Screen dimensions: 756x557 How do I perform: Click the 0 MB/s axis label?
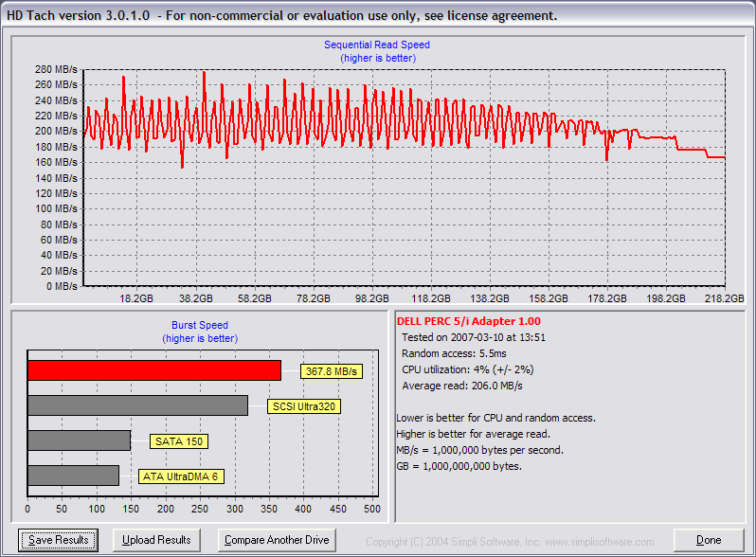coord(62,286)
